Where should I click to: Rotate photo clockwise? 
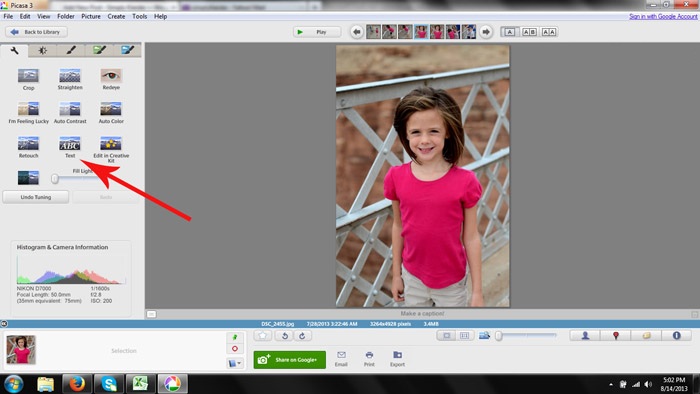pyautogui.click(x=302, y=336)
